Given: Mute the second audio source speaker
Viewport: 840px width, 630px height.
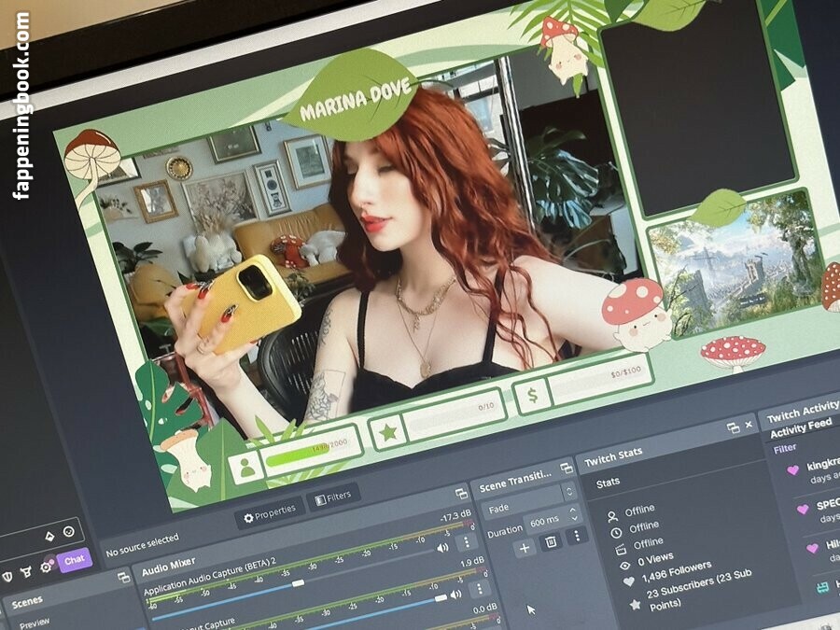Looking at the screenshot, I should tap(455, 595).
